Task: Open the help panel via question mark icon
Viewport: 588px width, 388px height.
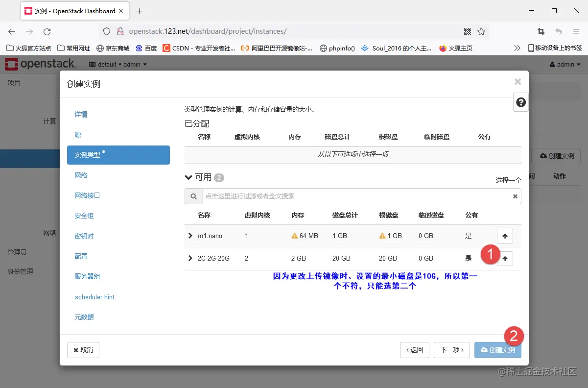Action: tap(520, 102)
